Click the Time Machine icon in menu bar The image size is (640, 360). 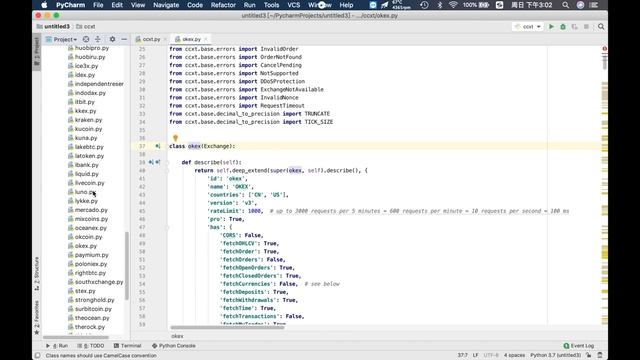point(424,5)
